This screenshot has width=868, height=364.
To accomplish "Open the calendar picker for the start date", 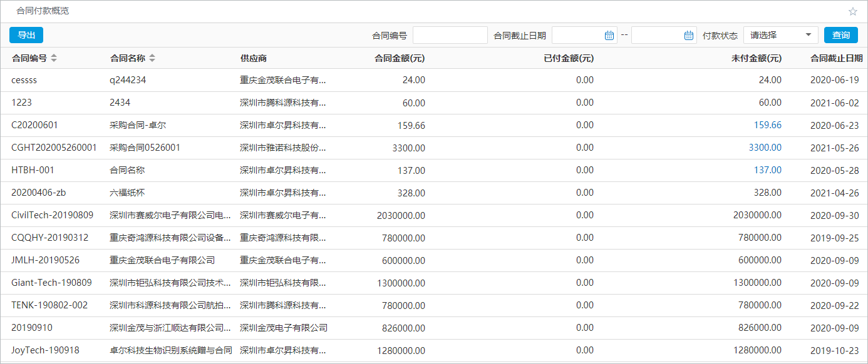I will [610, 35].
